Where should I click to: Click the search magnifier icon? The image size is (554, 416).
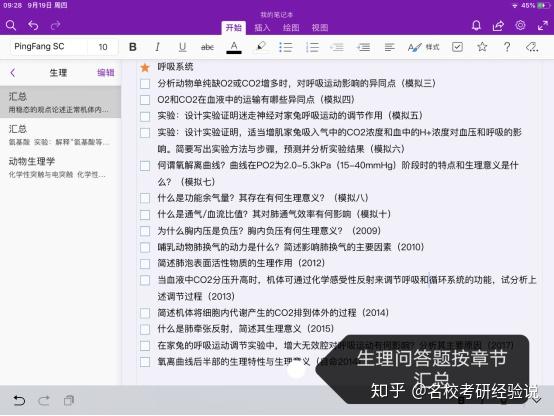11,25
